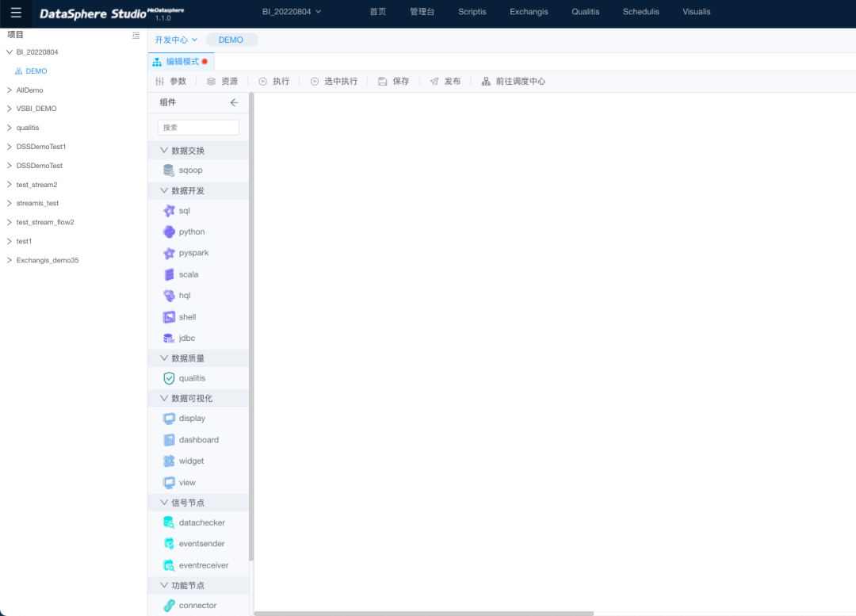This screenshot has width=856, height=616.
Task: Open the 开发中心 dropdown
Action: (176, 40)
